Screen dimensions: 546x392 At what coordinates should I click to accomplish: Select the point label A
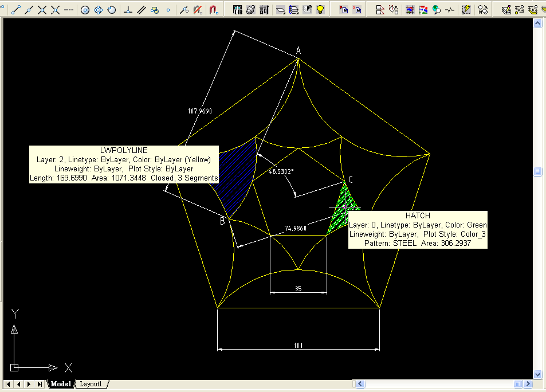coord(298,50)
